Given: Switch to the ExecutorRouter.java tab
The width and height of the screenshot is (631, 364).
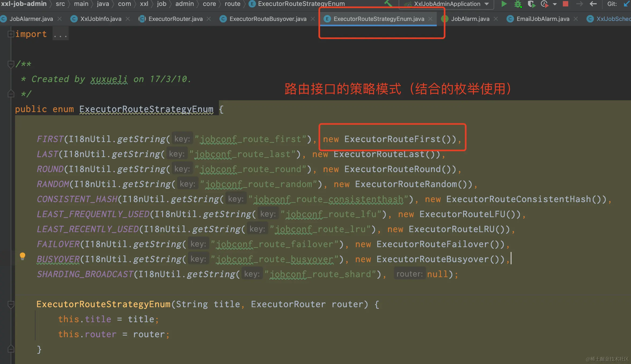Looking at the screenshot, I should tap(175, 19).
